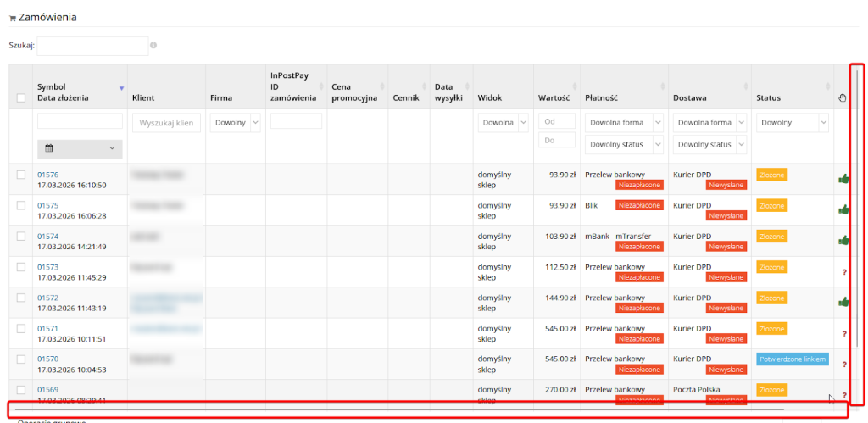Select the checkbox for order 01571

coord(21,328)
